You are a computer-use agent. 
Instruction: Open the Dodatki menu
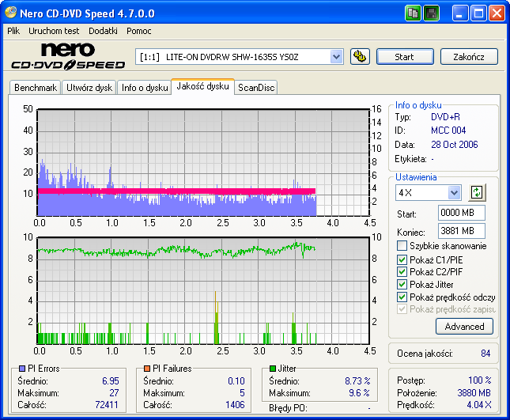(103, 31)
